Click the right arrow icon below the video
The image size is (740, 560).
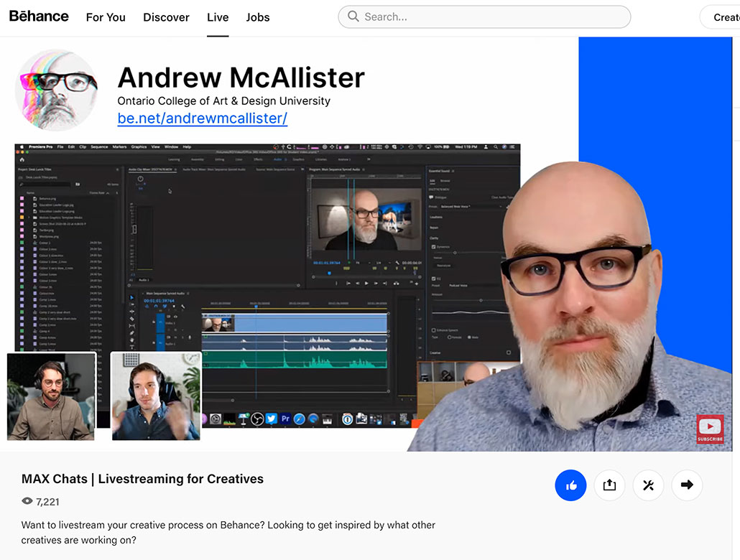coord(687,485)
